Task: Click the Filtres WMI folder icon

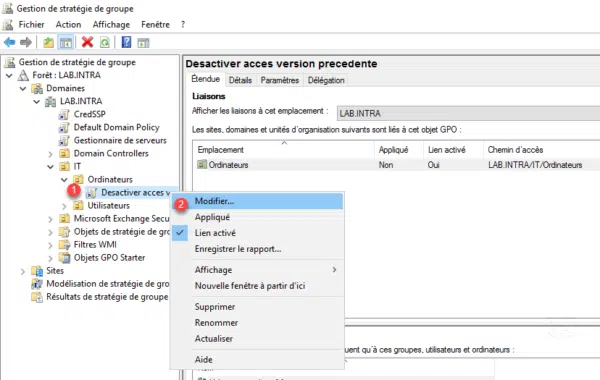Action: click(64, 245)
